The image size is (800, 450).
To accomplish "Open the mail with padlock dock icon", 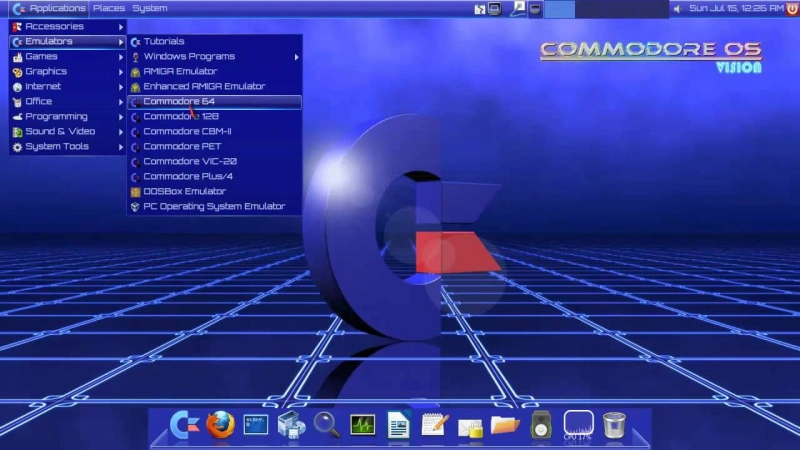I will [470, 428].
